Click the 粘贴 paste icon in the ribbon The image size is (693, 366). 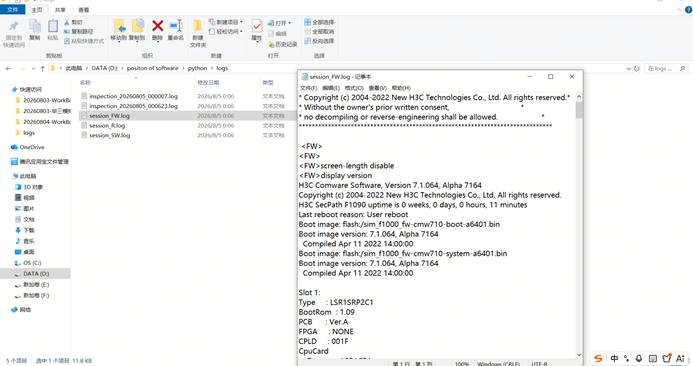click(x=53, y=30)
